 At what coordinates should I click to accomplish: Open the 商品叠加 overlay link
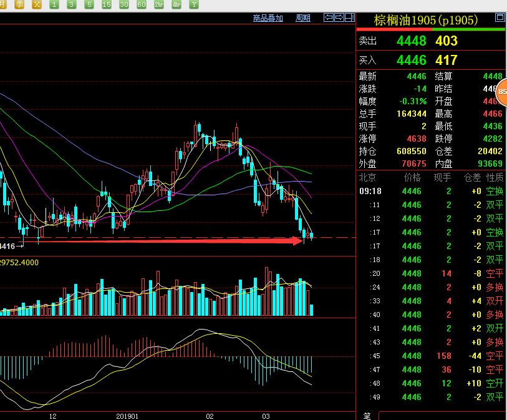[x=268, y=18]
